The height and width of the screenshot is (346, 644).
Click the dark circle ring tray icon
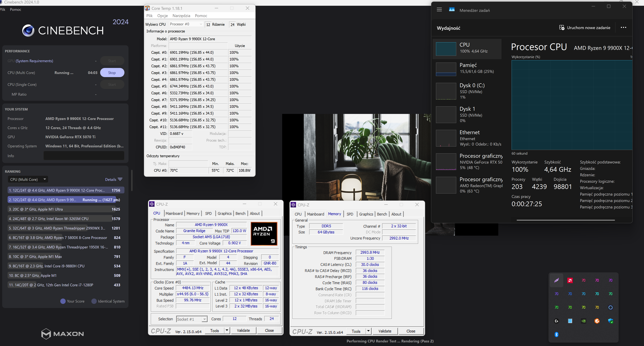pyautogui.click(x=611, y=307)
